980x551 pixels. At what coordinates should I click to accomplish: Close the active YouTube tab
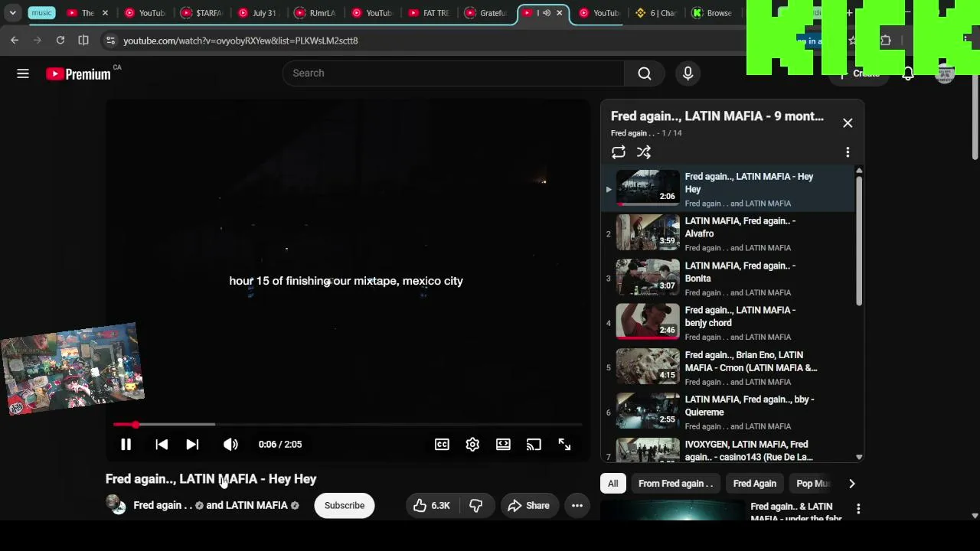[x=559, y=13]
